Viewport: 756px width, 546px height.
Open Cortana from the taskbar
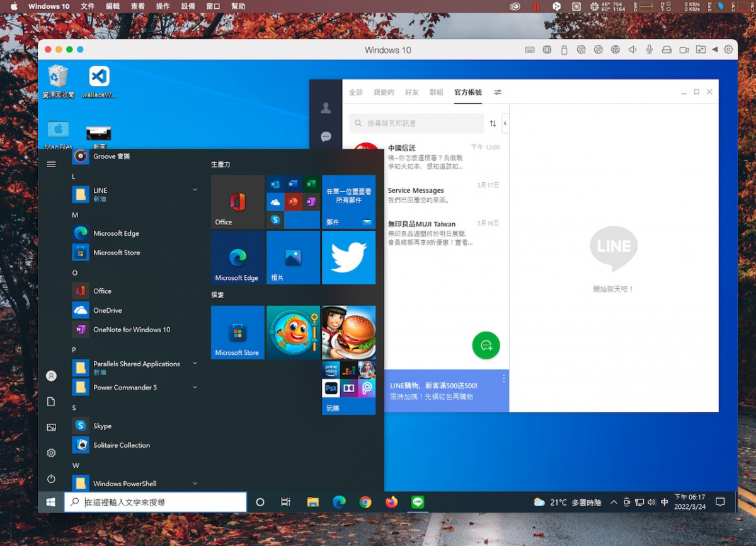coord(260,502)
